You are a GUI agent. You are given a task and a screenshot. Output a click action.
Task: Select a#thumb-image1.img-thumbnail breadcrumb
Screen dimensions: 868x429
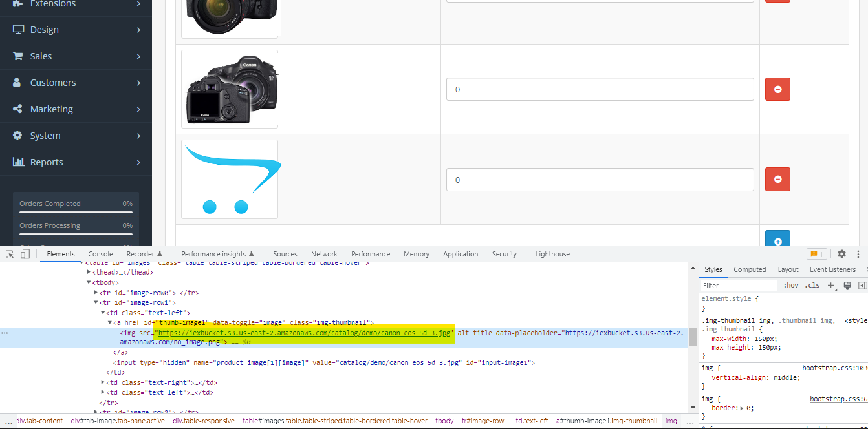click(x=606, y=421)
